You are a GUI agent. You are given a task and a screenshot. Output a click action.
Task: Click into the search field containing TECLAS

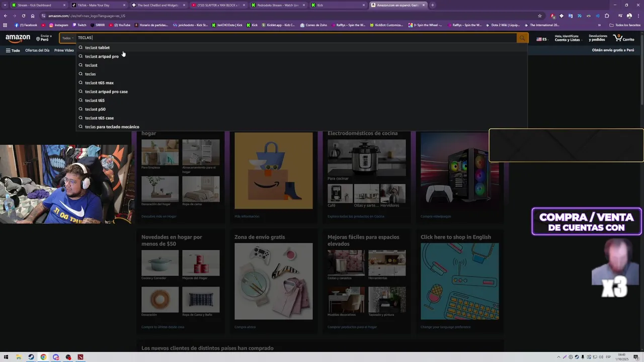[296, 38]
